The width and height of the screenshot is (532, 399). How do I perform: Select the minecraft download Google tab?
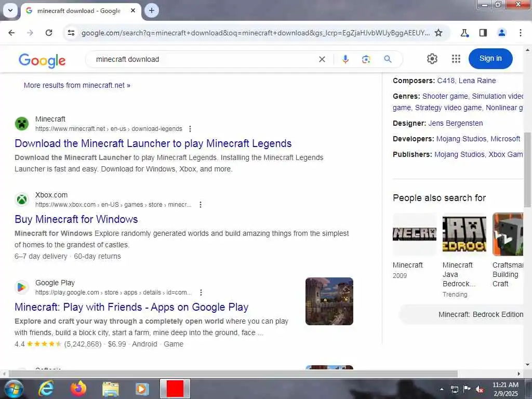coord(79,10)
